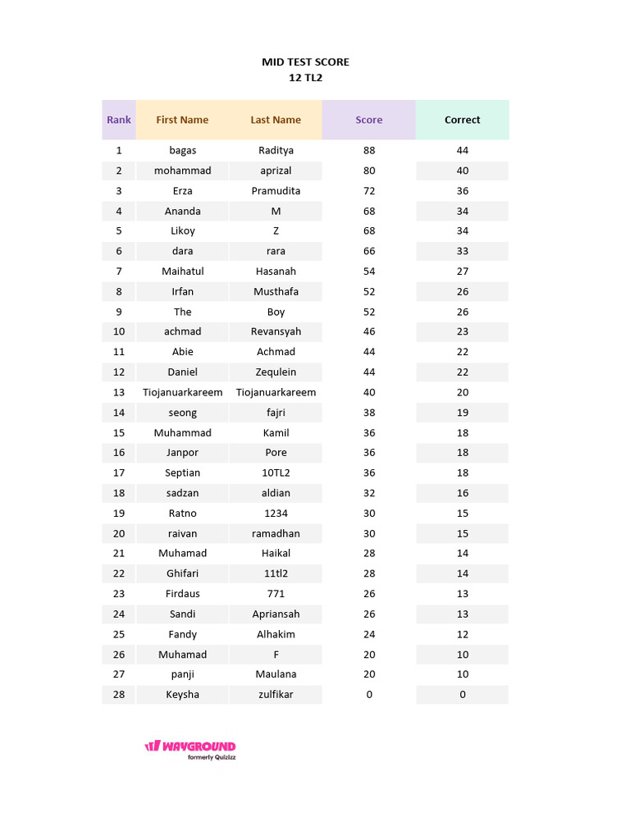Click the Wayground logo icon
630x840 pixels.
coord(153,746)
